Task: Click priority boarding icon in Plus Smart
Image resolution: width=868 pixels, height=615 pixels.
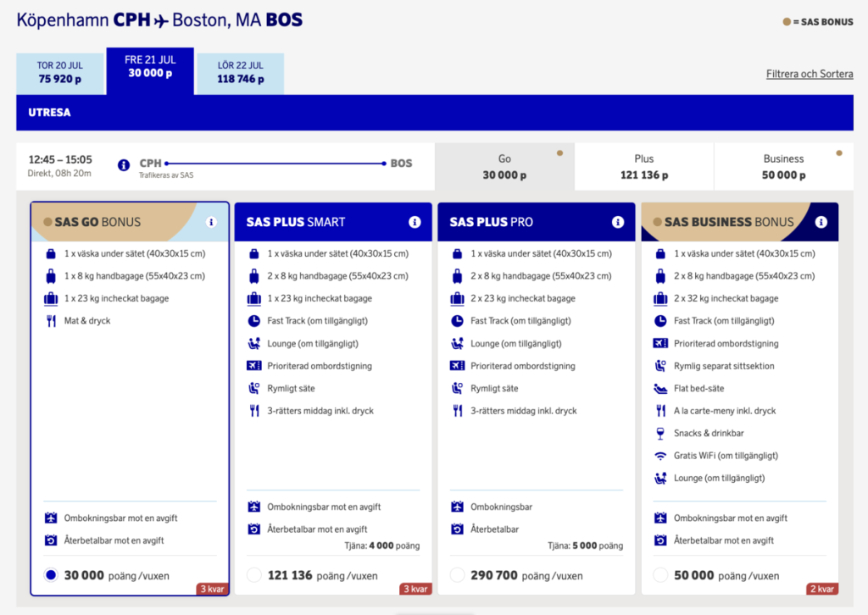Action: point(254,366)
